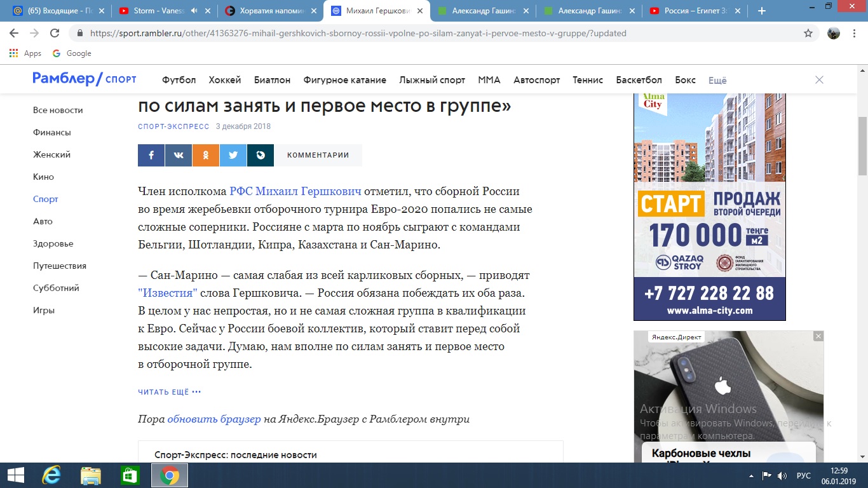Switch to Хорватия напоминает tab
Image resolution: width=868 pixels, height=488 pixels.
270,11
